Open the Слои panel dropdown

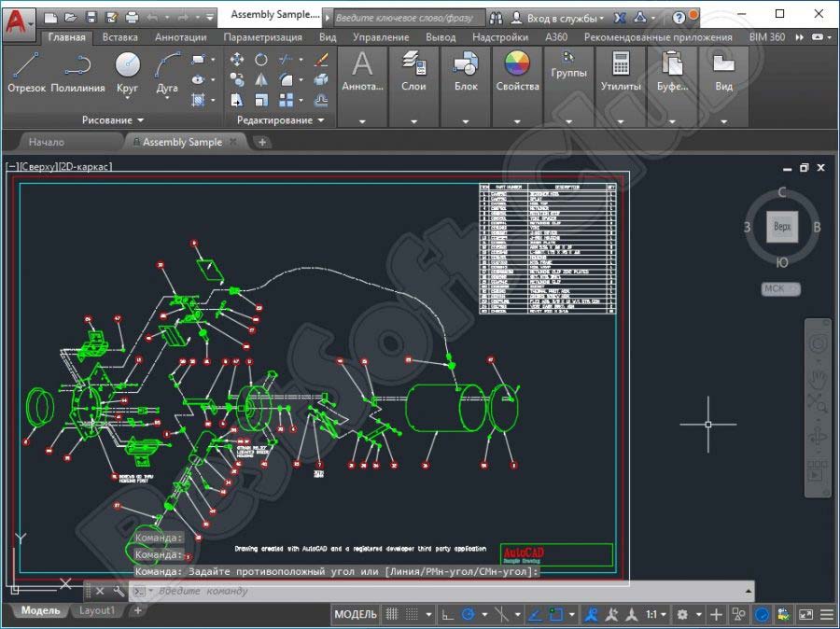[413, 121]
